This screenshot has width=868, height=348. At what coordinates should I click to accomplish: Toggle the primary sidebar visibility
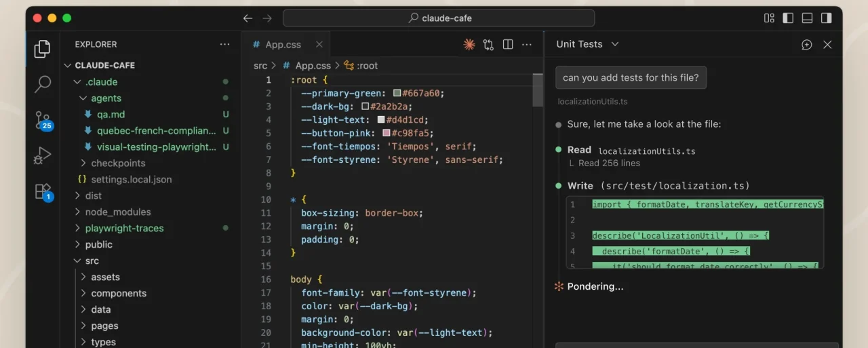point(788,18)
